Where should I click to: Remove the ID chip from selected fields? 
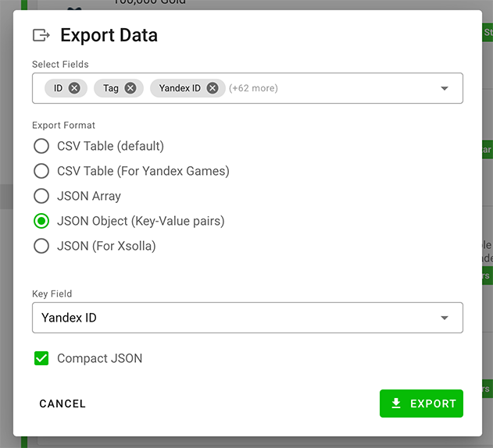point(74,88)
